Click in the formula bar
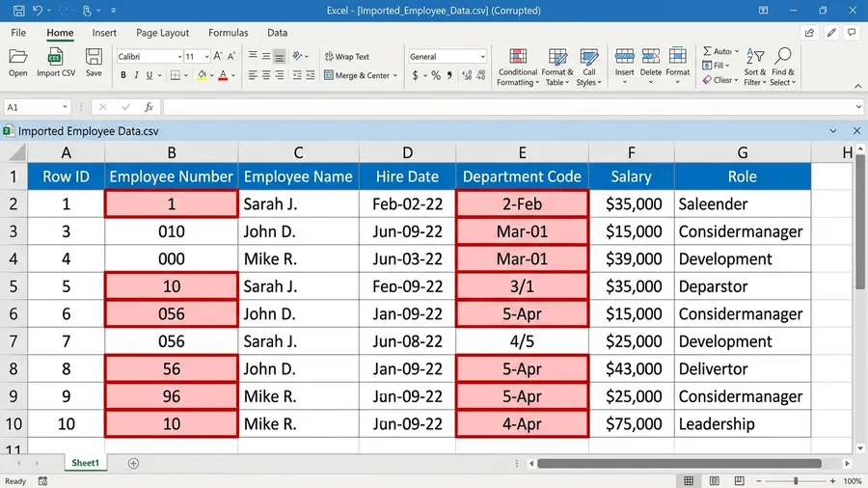The image size is (868, 488). (x=508, y=107)
